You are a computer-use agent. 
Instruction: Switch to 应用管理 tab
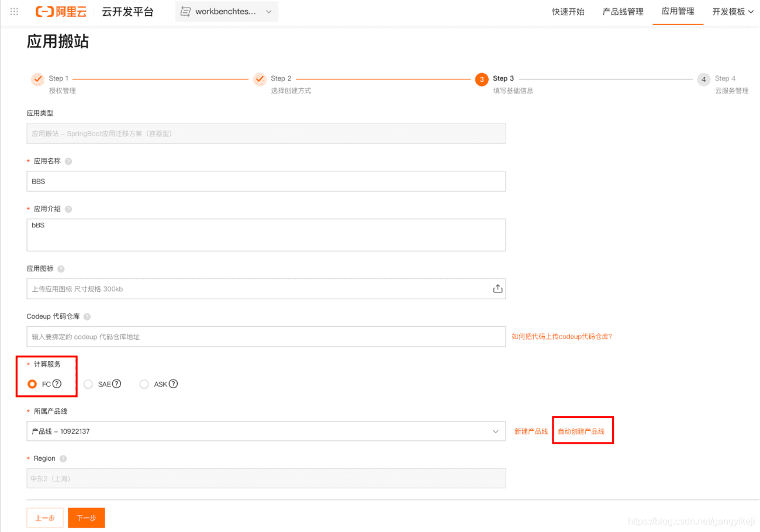click(x=678, y=12)
